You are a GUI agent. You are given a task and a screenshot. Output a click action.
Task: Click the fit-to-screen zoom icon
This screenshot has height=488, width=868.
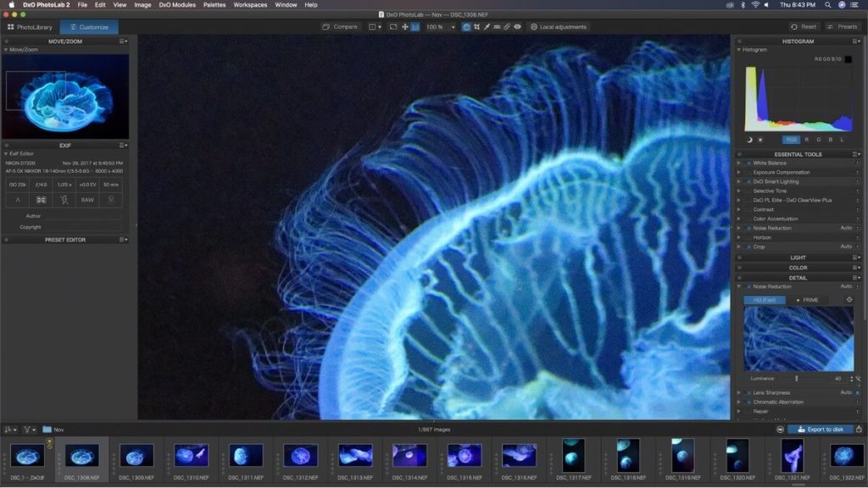(393, 27)
